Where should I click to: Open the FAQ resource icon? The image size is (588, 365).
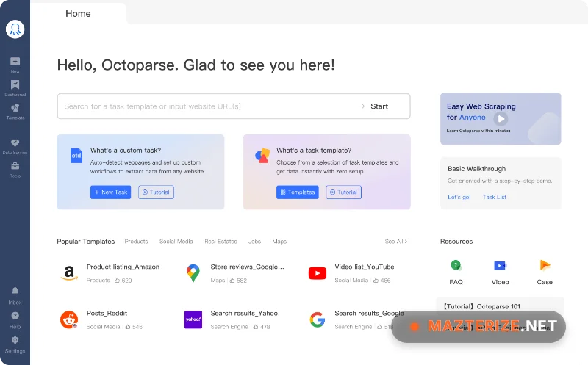[x=456, y=265]
